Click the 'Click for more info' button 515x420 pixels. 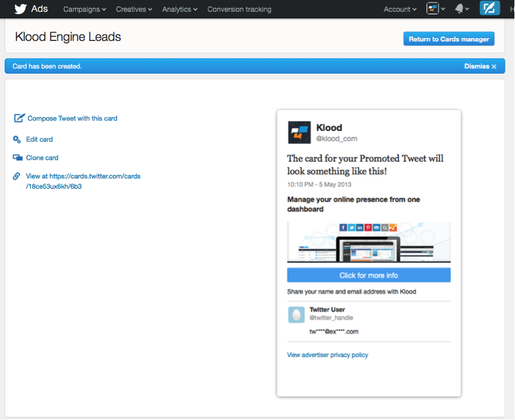click(x=369, y=275)
